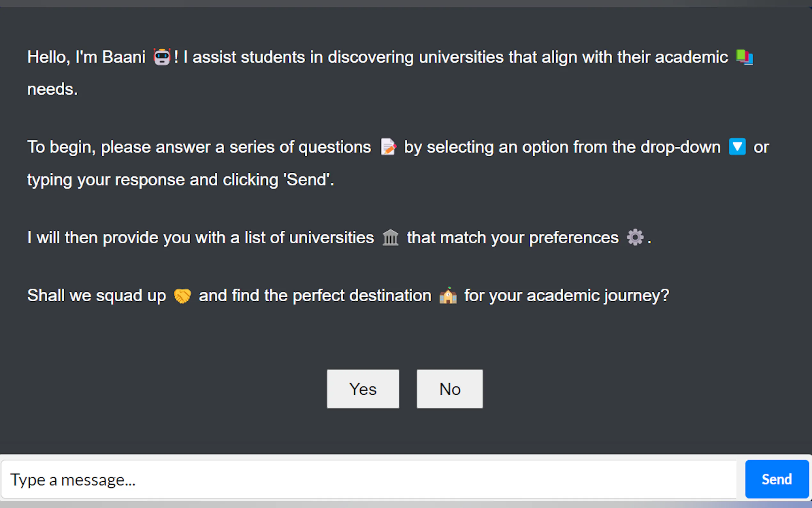Click the university building emoji
This screenshot has width=812, height=508.
click(x=390, y=238)
